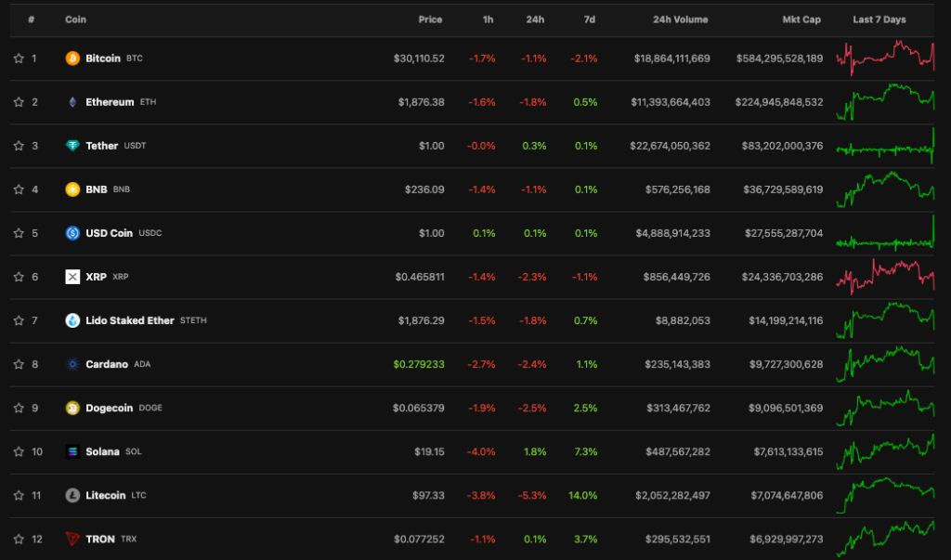951x560 pixels.
Task: Click the Coin column header
Action: pyautogui.click(x=75, y=20)
